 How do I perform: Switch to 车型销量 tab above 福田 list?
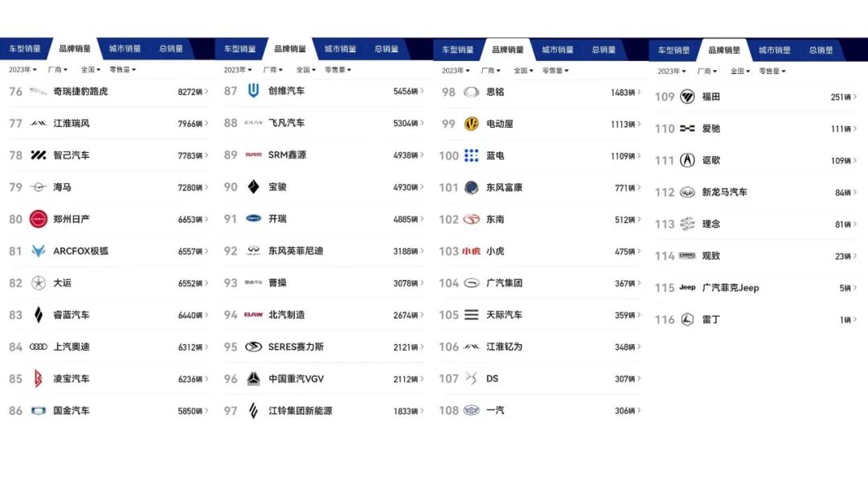click(674, 51)
